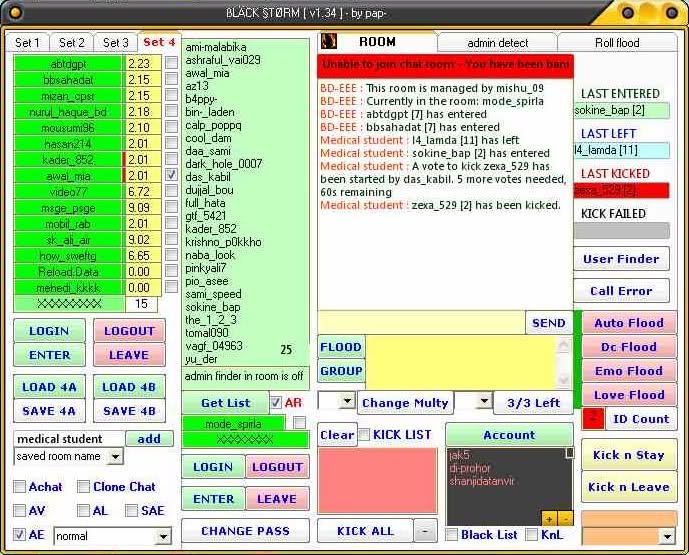Toggle the checkbox beside mode_spirla
689x555 pixels.
point(299,423)
